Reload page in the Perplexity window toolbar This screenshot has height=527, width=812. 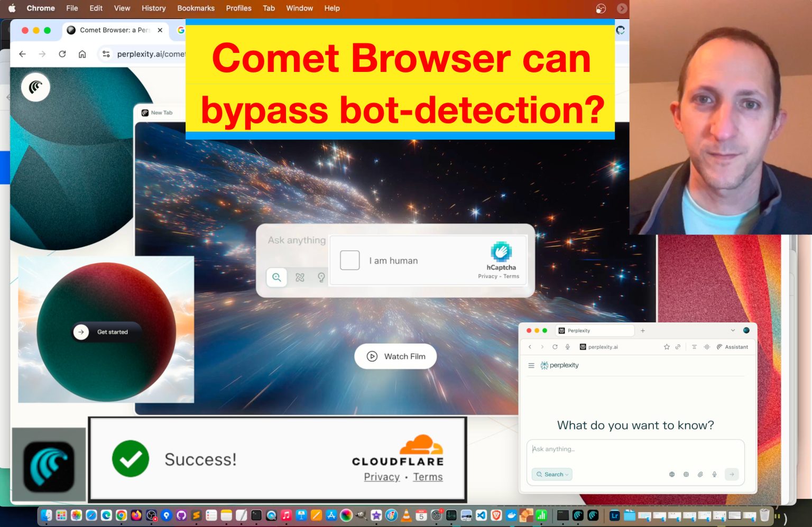(555, 347)
